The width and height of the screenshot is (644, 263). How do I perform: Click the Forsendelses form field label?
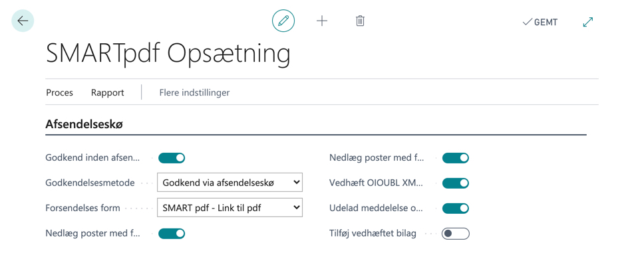[82, 208]
